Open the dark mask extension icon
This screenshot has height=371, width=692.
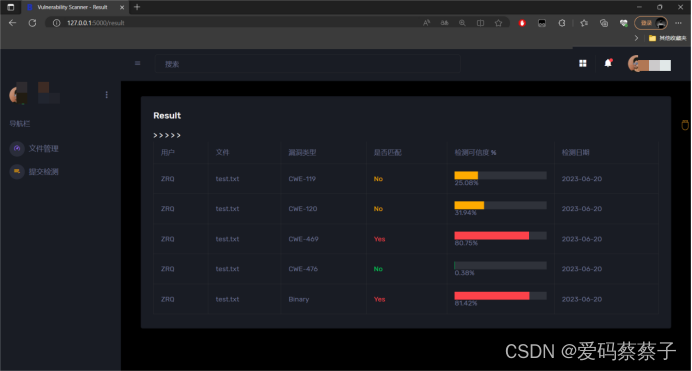click(x=542, y=23)
